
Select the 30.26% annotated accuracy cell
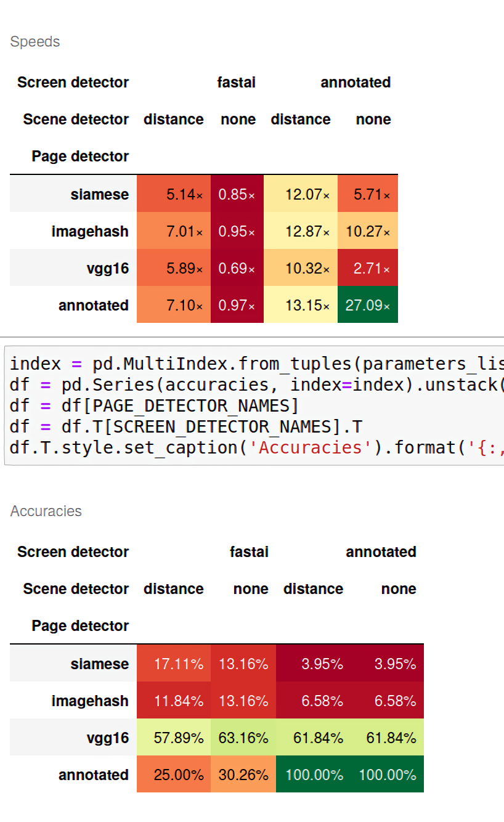pos(243,774)
